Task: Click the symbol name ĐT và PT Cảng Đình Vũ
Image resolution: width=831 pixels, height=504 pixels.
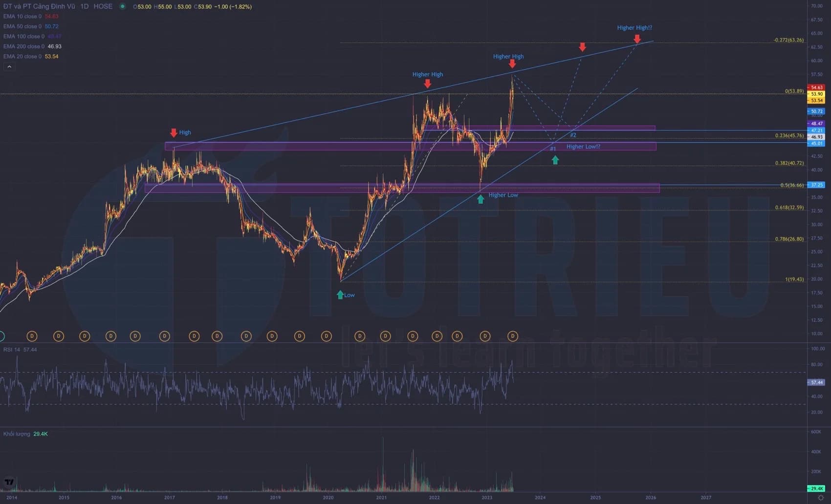Action: click(39, 6)
